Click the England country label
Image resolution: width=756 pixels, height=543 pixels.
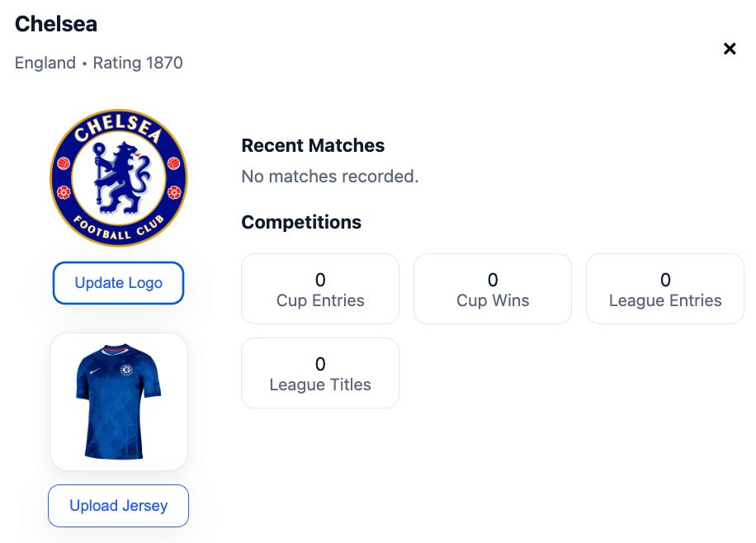(x=45, y=63)
